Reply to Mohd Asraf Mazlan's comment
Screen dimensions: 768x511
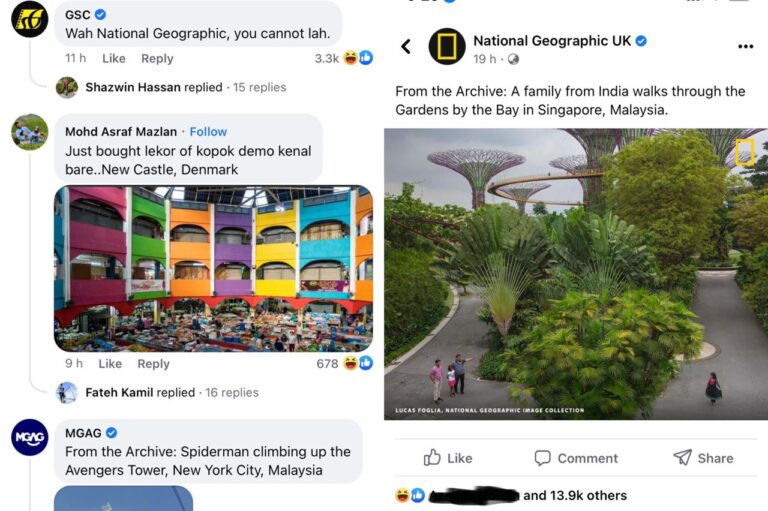(x=153, y=364)
